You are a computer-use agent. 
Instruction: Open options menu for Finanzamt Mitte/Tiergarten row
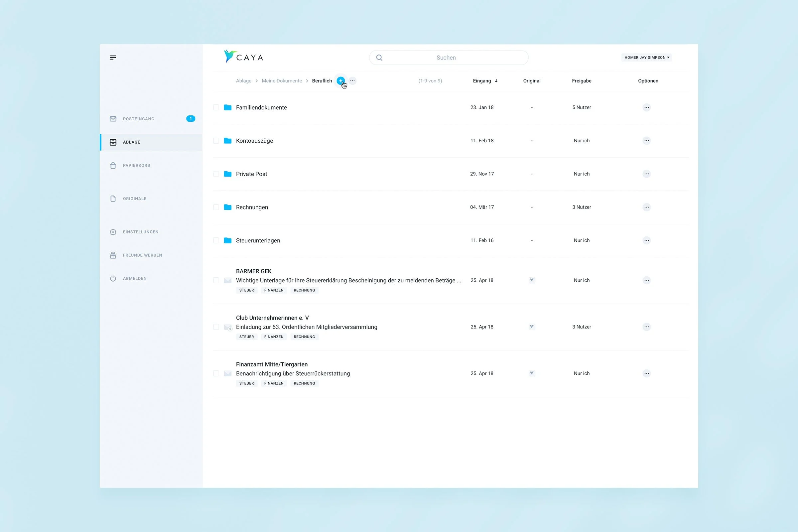click(646, 373)
